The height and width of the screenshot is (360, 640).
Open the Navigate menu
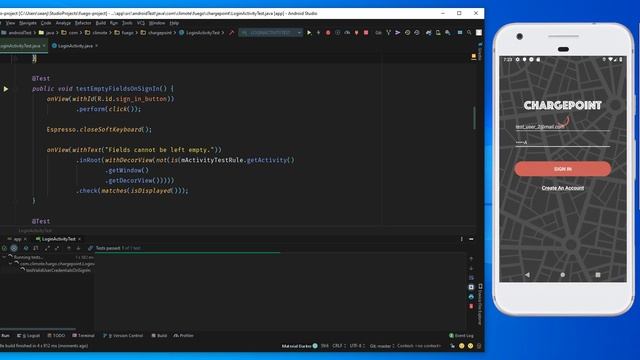click(28, 23)
